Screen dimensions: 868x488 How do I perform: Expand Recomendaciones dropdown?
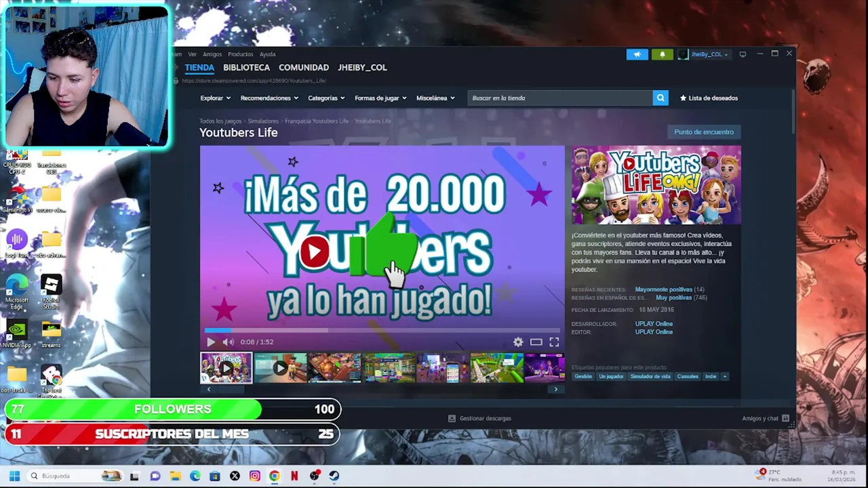[x=269, y=98]
